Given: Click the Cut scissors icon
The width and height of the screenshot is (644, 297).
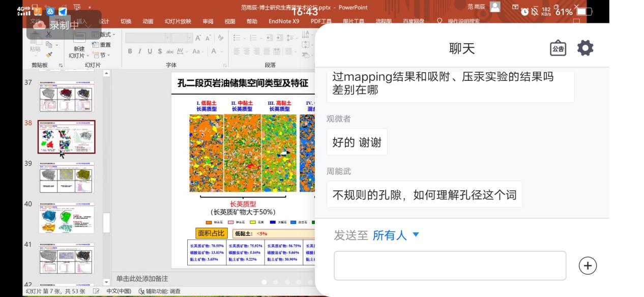Looking at the screenshot, I should point(49,35).
